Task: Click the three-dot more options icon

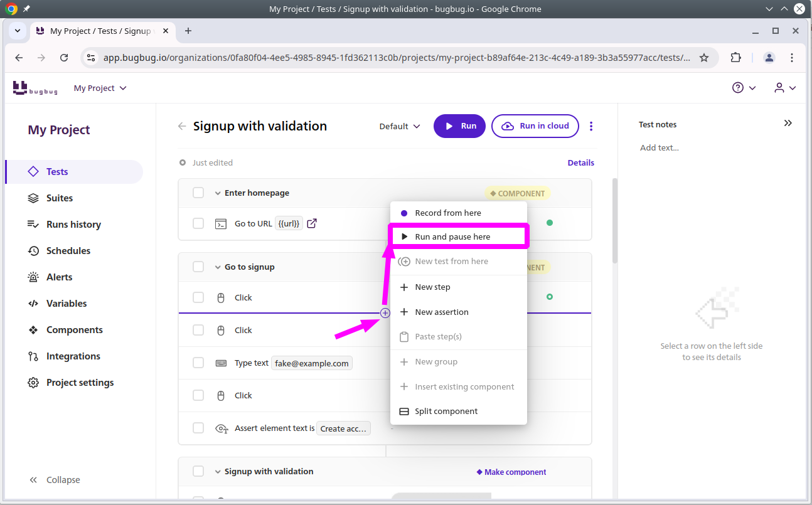Action: [591, 126]
